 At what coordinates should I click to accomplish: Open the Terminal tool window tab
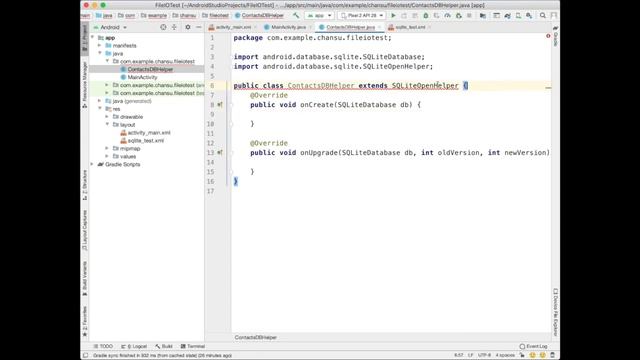193,347
